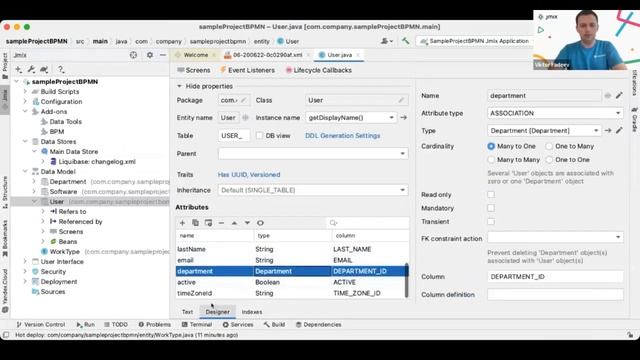Select the WorkType entity in tree
Image resolution: width=640 pixels, height=360 pixels.
click(64, 251)
